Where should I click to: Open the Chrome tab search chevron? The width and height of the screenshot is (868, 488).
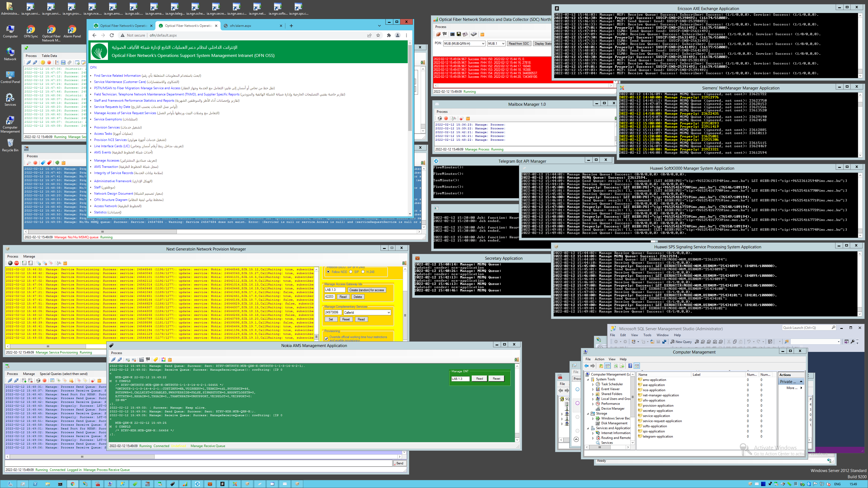[379, 25]
